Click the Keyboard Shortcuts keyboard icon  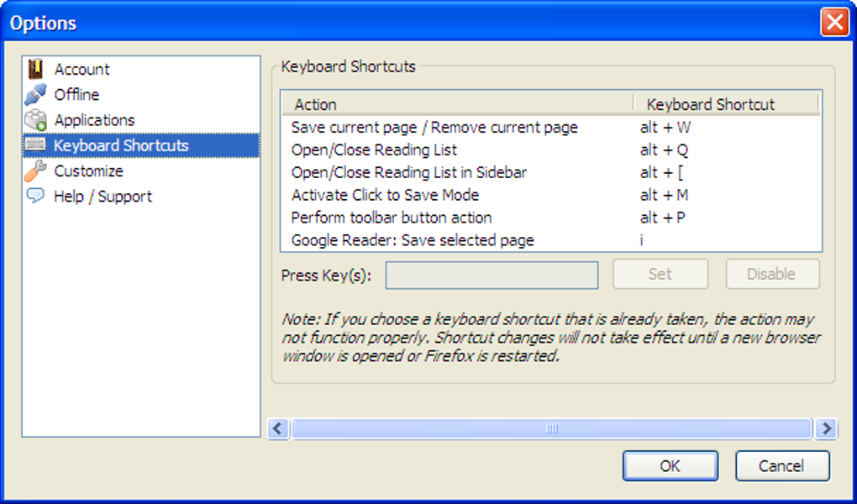(x=35, y=144)
